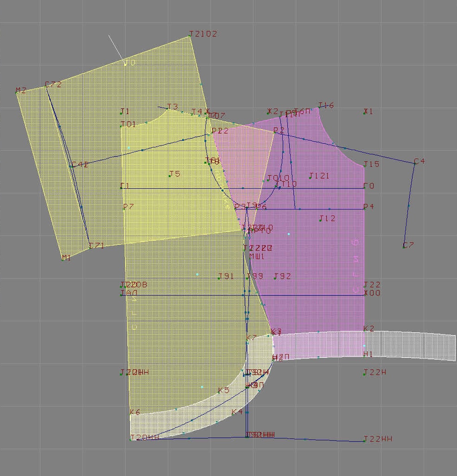Select the C7 point marker
457x476 pixels.
tap(404, 247)
